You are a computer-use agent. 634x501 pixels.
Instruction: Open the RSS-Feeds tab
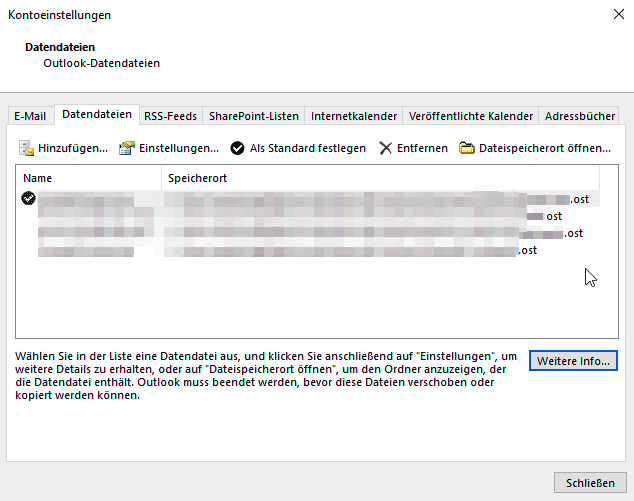coord(170,116)
